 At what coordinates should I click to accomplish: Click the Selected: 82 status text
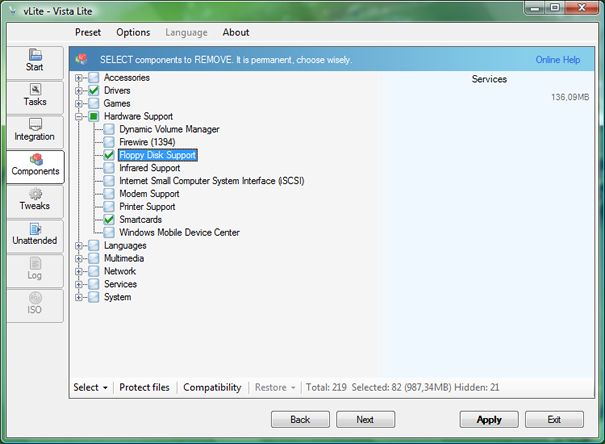click(401, 387)
